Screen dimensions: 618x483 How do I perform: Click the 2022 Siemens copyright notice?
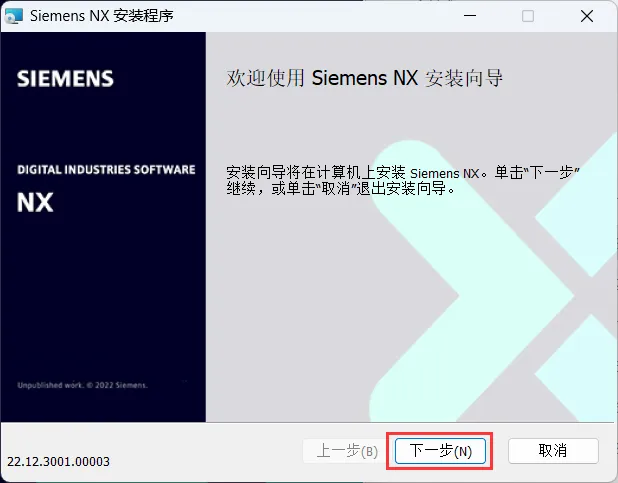(x=82, y=385)
